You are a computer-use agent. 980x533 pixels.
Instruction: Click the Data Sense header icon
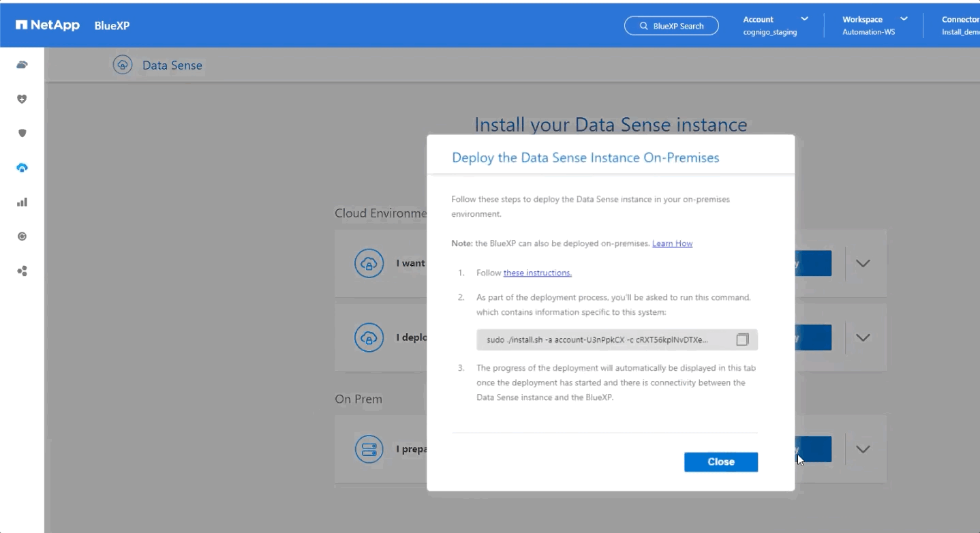123,65
